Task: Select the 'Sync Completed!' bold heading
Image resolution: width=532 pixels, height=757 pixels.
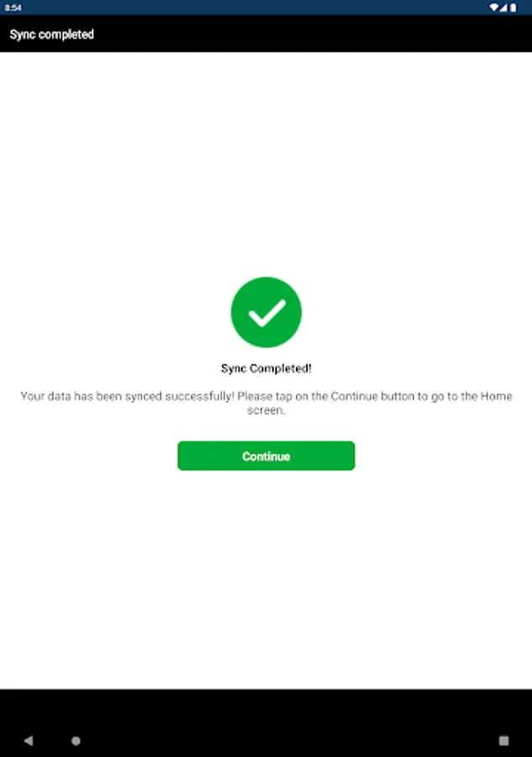Action: (266, 368)
